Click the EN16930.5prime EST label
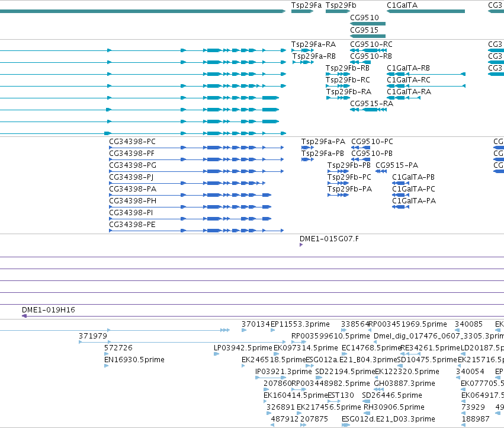This screenshot has height=428, width=504. coord(134,360)
